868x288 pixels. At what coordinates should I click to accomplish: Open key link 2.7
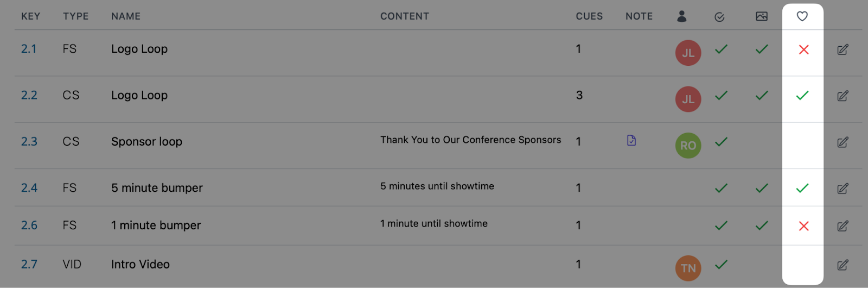point(29,265)
